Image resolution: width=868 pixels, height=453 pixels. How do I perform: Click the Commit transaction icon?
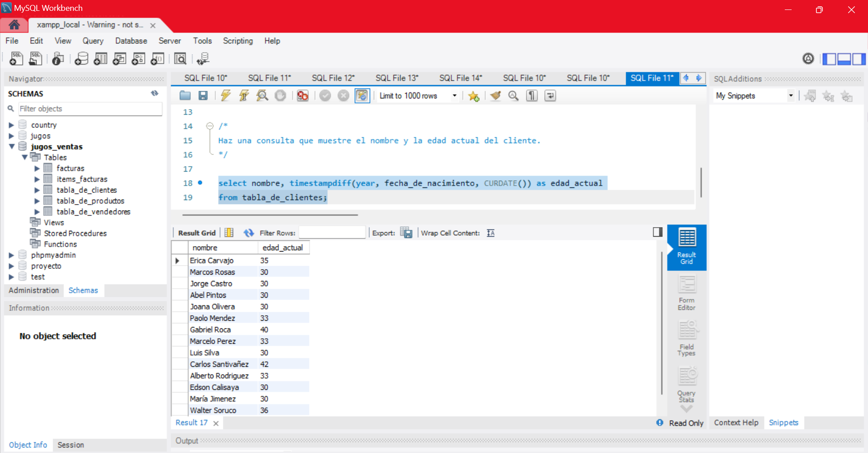point(325,95)
